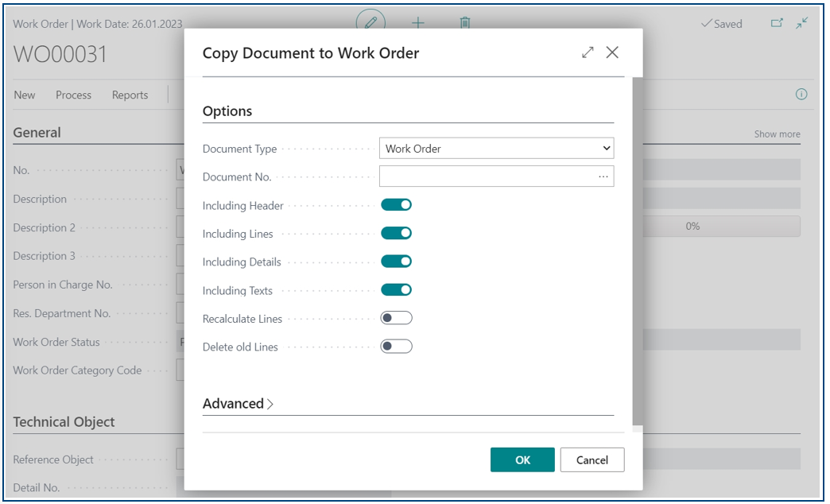Screen dimensions: 830x504
Task: Click the collapse page arrows icon
Action: click(802, 23)
